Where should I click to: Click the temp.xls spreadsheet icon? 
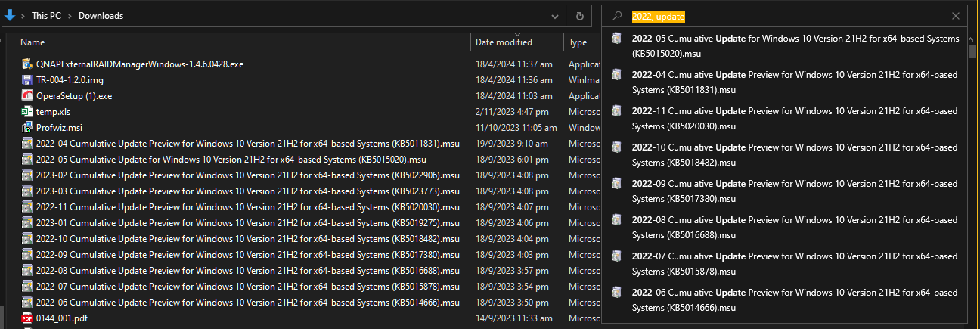point(27,112)
